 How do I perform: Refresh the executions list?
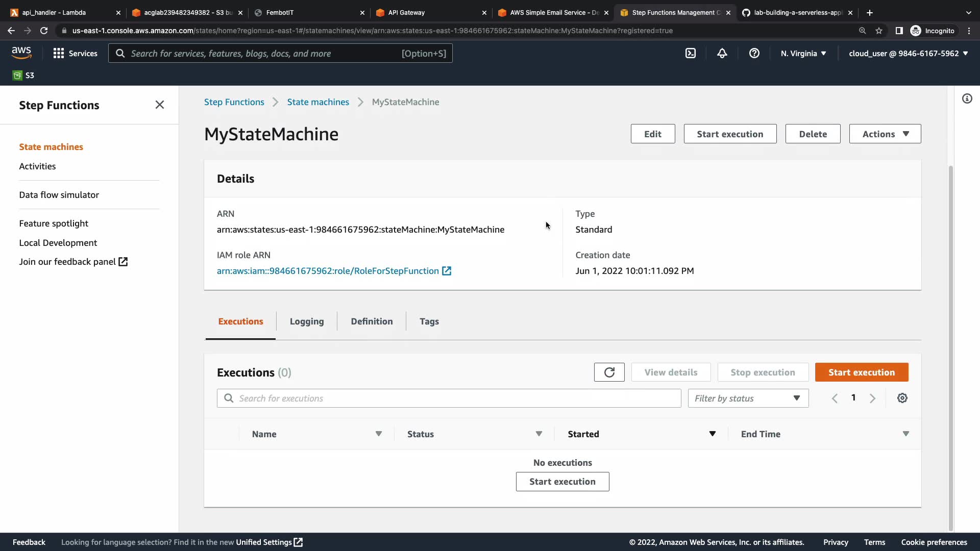click(609, 372)
